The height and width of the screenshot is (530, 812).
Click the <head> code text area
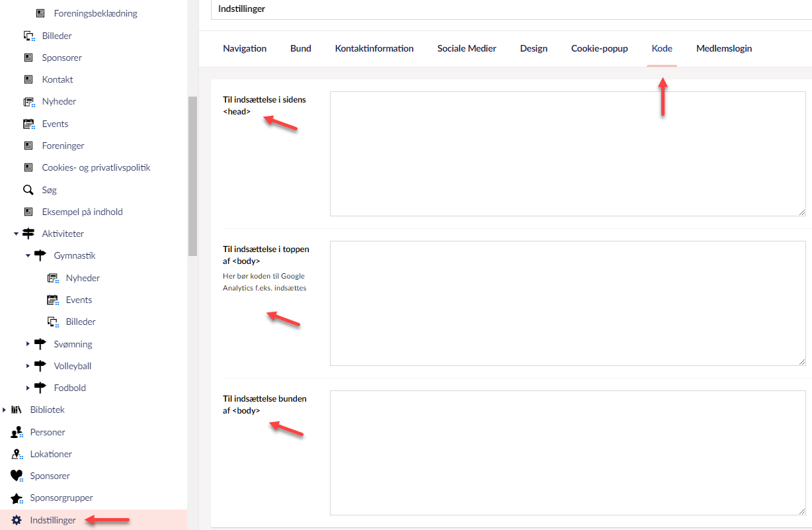(567, 154)
